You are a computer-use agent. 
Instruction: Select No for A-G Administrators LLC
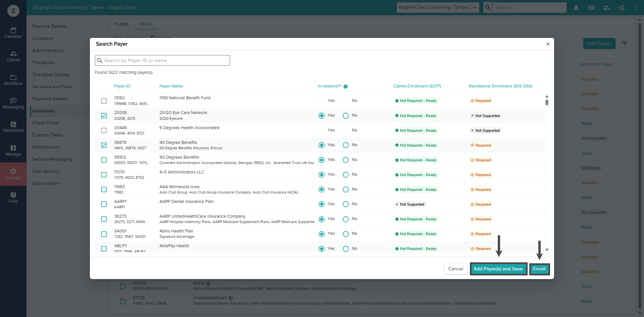[346, 175]
